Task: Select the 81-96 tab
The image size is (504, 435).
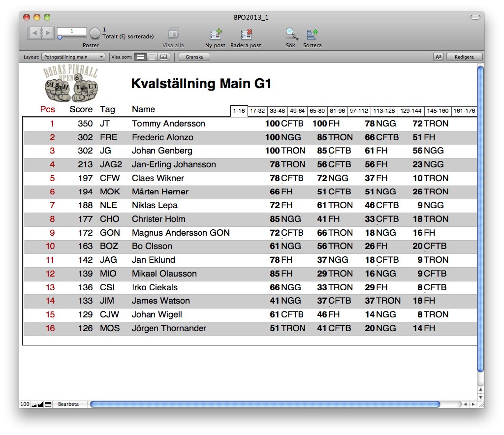Action: (337, 111)
